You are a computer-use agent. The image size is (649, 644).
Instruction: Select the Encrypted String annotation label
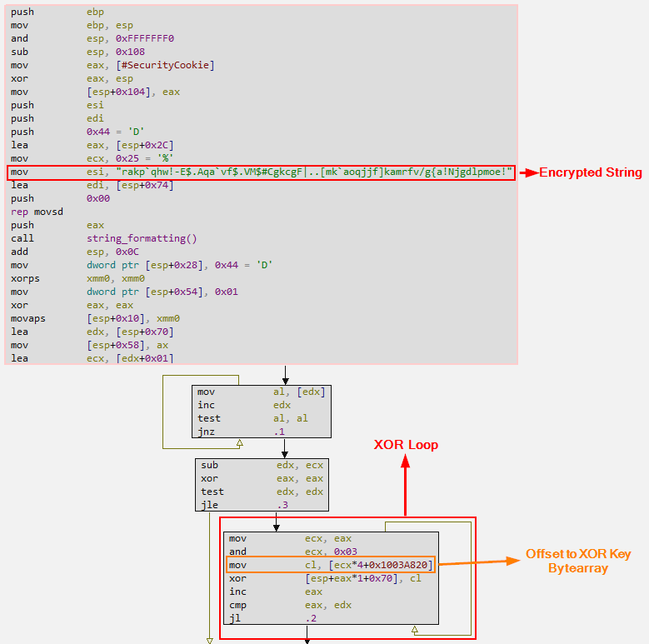(590, 172)
